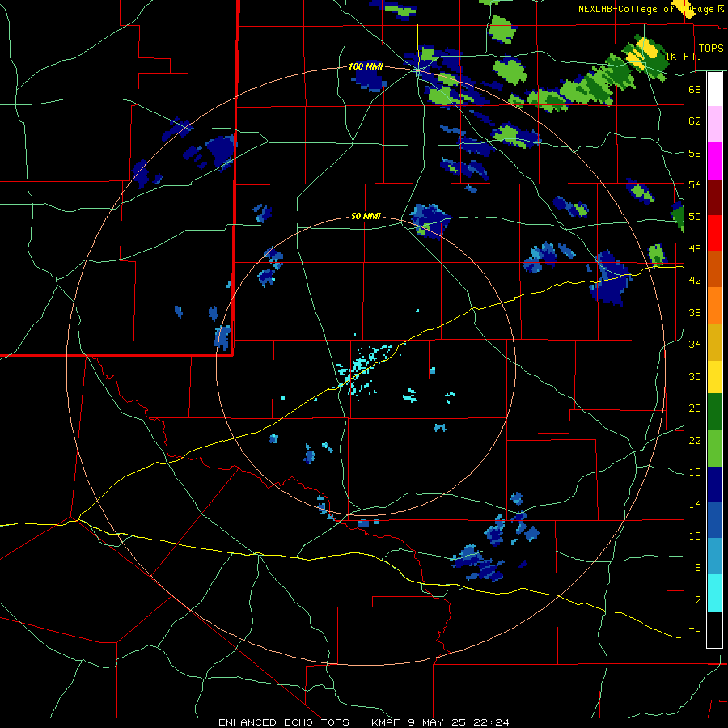This screenshot has height=728, width=728.
Task: Click the "100 NMI" range ring label
Action: pos(366,67)
